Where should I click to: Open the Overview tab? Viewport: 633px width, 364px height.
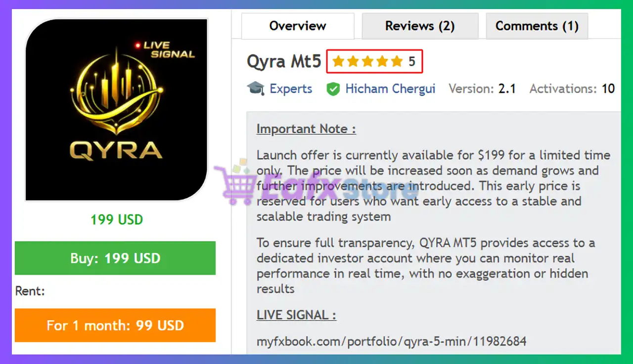click(x=298, y=26)
